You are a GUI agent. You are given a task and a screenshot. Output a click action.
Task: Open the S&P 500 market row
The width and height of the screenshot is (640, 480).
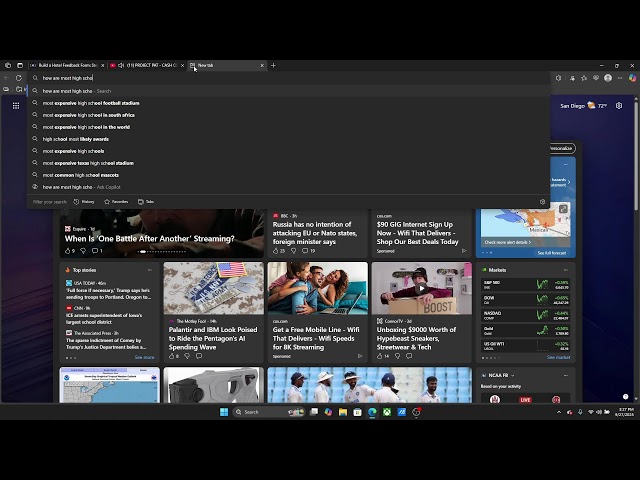point(526,284)
